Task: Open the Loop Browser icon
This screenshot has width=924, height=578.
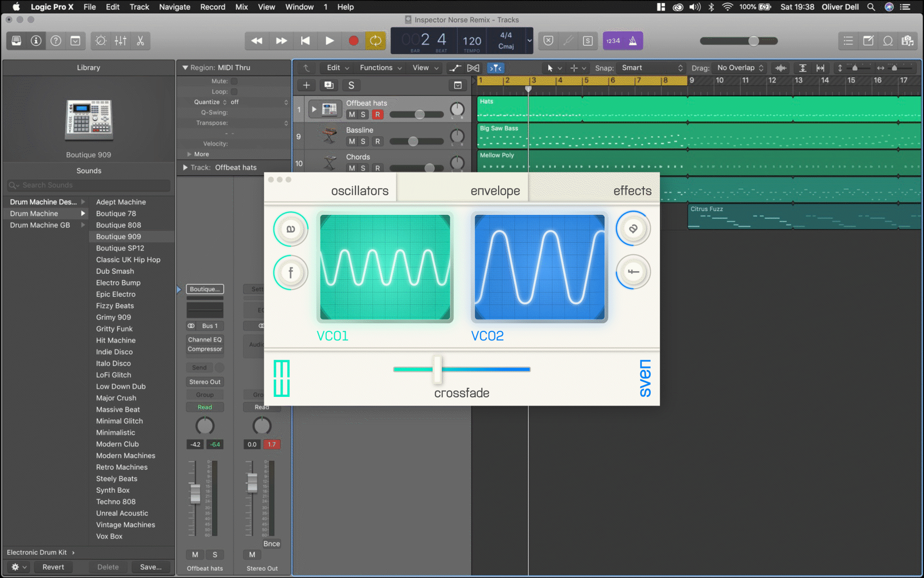Action: [888, 41]
